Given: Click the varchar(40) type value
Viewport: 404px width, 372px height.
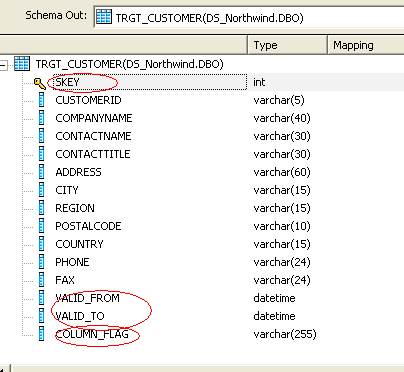Looking at the screenshot, I should coord(282,118).
